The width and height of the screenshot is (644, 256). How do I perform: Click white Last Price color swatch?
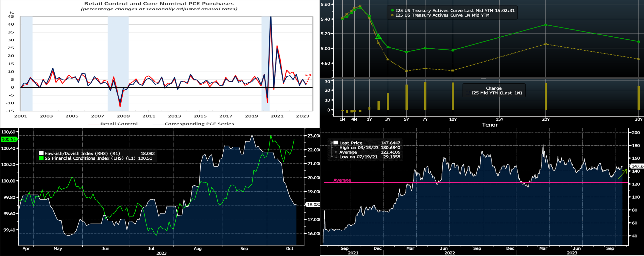click(x=336, y=143)
